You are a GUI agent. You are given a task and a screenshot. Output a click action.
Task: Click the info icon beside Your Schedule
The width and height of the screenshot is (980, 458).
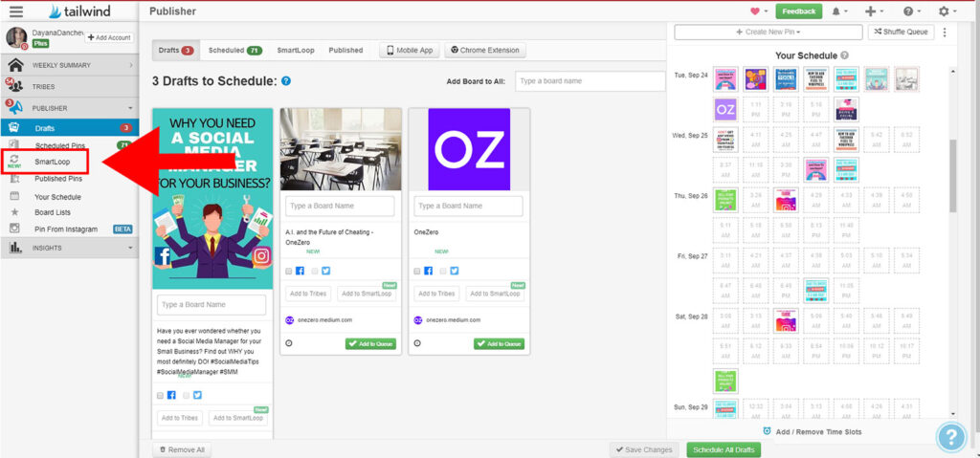click(x=844, y=55)
